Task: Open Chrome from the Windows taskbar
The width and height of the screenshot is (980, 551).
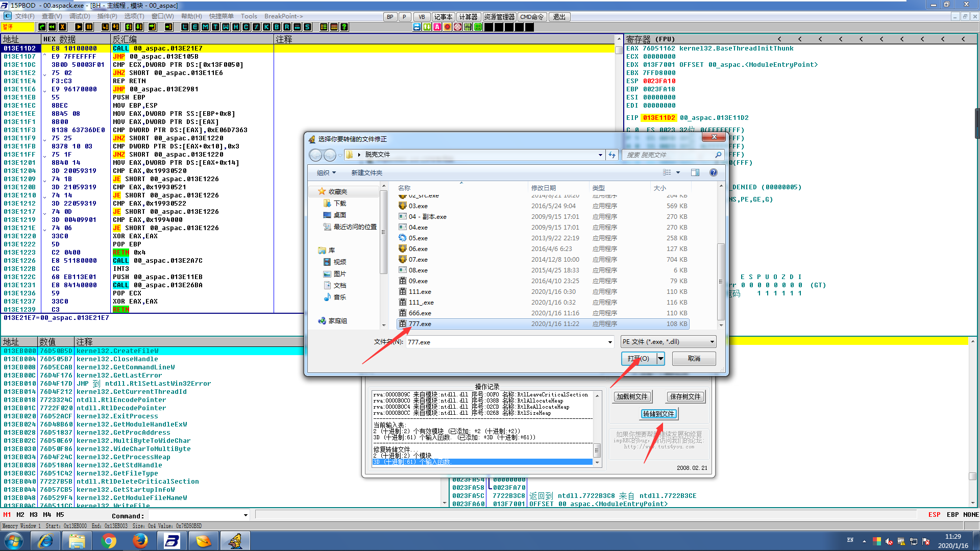Action: 108,541
